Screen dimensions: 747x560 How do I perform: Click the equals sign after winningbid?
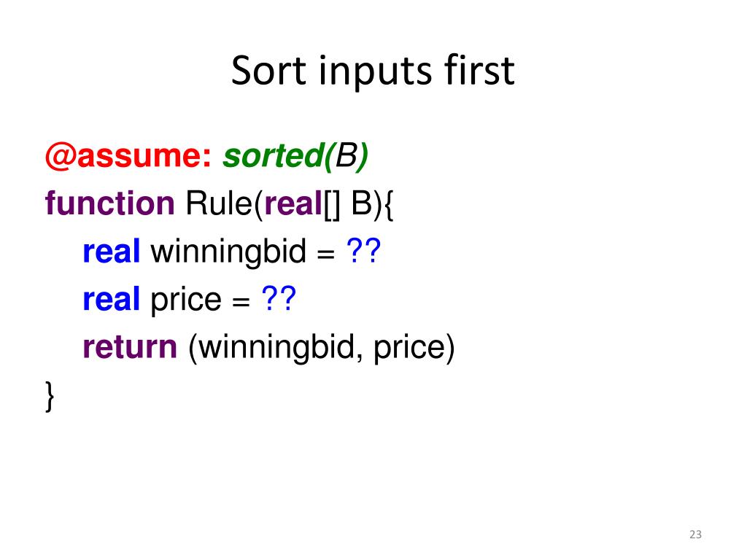click(x=325, y=252)
